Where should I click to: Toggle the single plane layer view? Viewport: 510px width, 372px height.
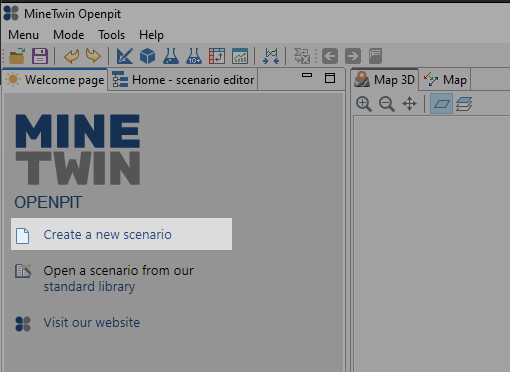[441, 104]
